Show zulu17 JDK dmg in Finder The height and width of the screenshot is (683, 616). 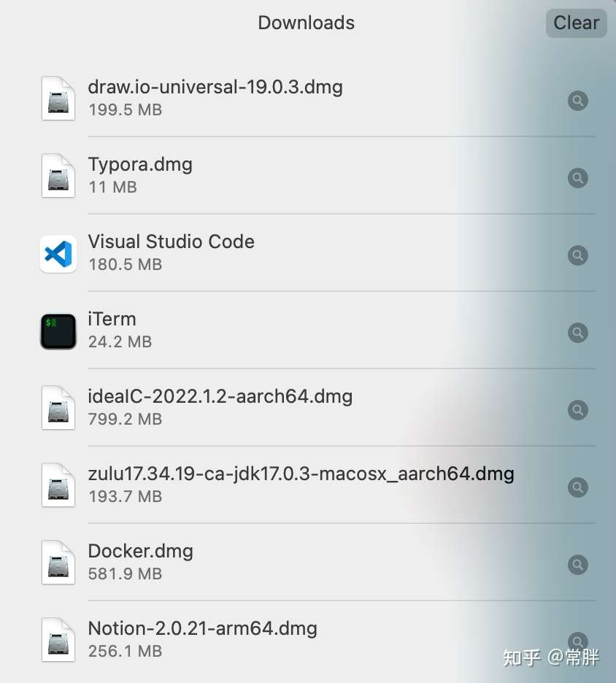pyautogui.click(x=577, y=487)
